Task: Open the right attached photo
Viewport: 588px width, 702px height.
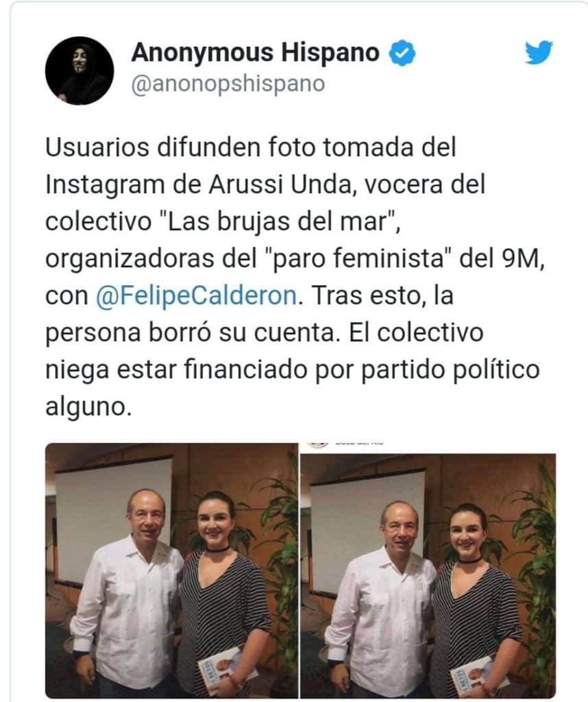Action: 428,575
